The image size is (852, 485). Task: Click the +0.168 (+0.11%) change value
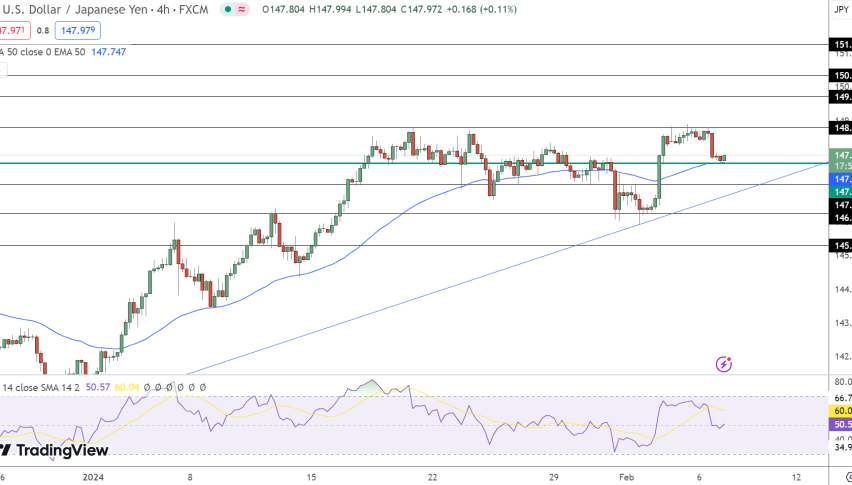coord(482,9)
